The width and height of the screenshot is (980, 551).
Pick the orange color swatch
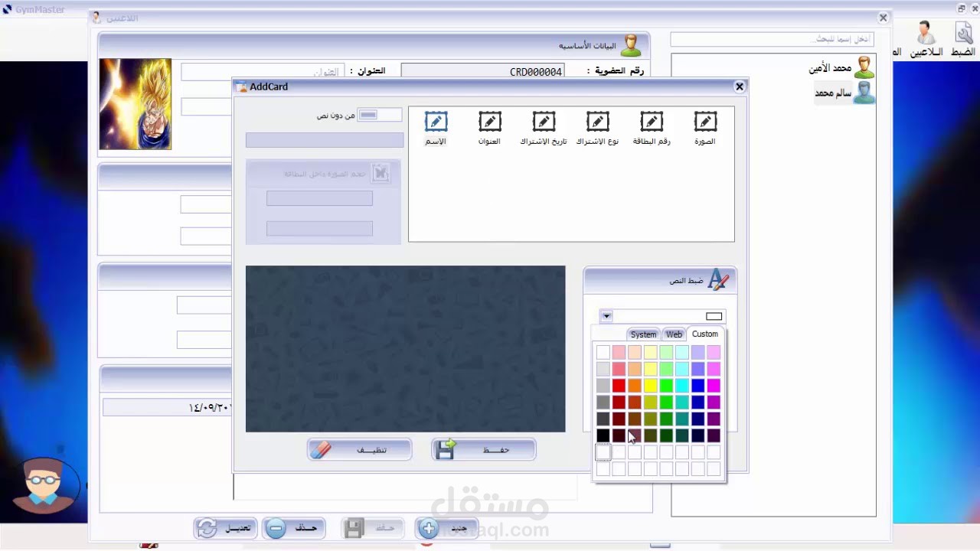[634, 386]
